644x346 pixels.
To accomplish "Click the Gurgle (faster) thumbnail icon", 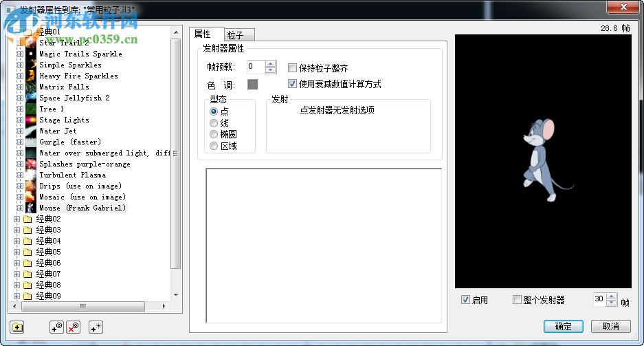I will (31, 142).
